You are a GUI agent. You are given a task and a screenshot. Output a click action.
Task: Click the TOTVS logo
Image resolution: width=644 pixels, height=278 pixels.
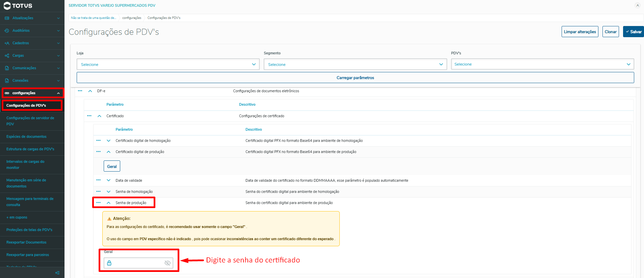[x=18, y=6]
